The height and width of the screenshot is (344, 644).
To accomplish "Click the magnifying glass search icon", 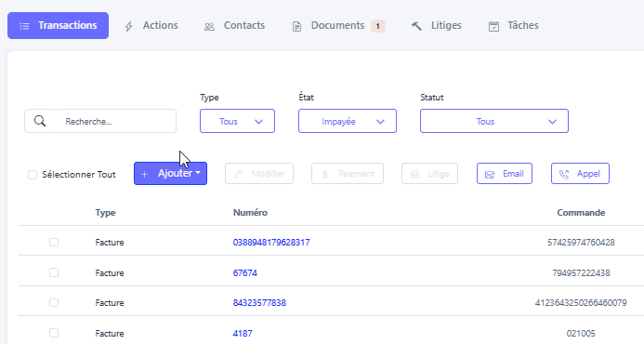I will [x=40, y=121].
